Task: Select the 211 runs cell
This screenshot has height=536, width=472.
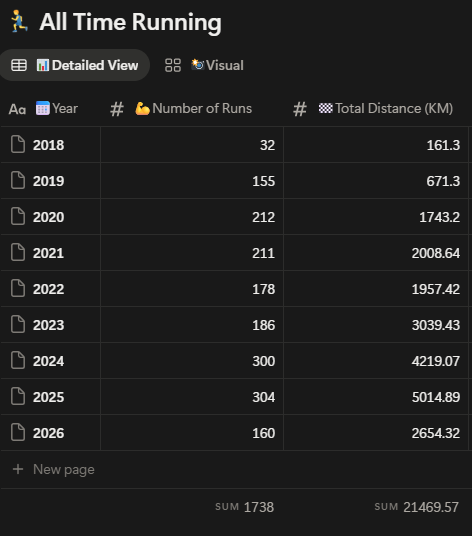Action: pos(192,253)
